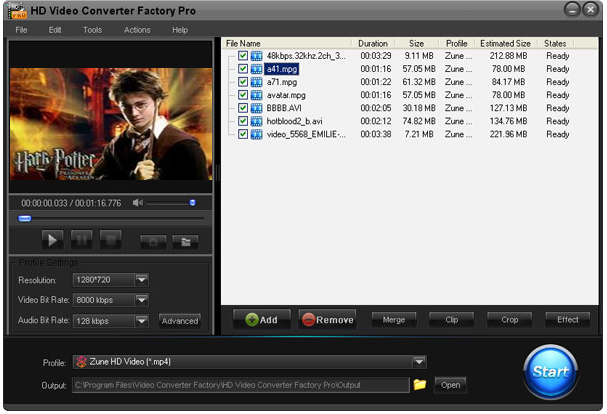
Task: Click the film icon beside 48kbps.32khz.2ch file
Action: pyautogui.click(x=256, y=56)
